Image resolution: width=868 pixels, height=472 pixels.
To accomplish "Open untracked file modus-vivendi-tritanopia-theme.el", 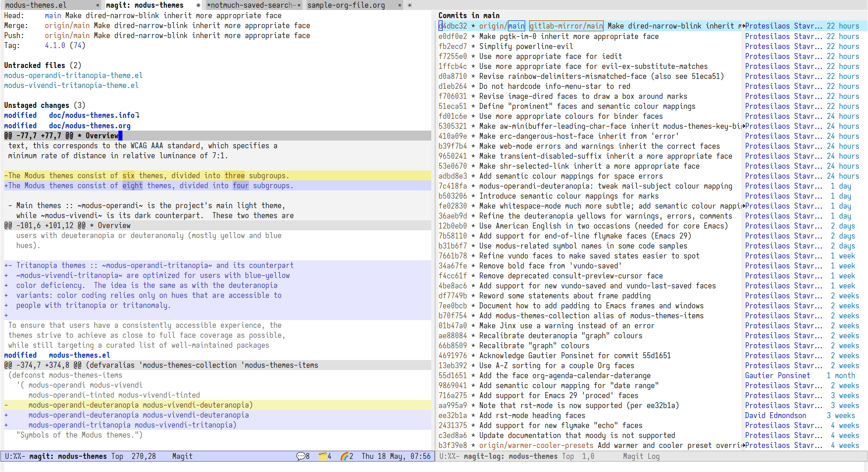I will (71, 85).
